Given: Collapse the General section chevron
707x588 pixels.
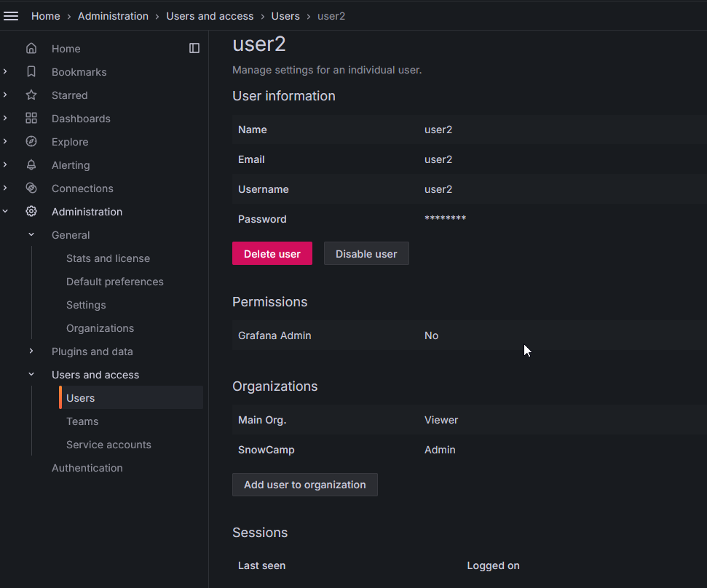Looking at the screenshot, I should click(x=31, y=235).
